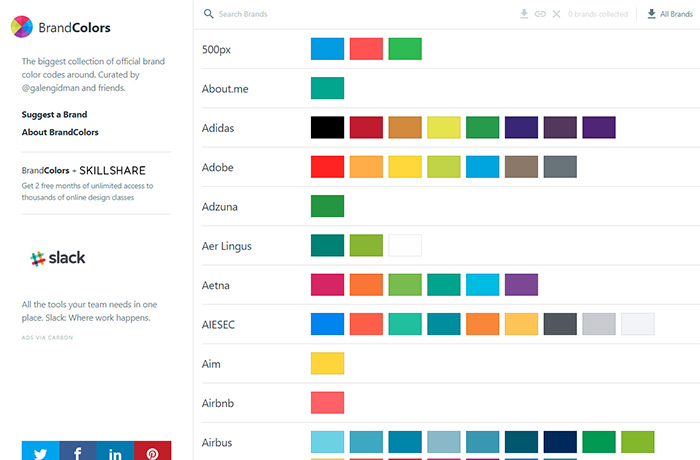Copy Aetna purple color swatch
The image size is (700, 460).
click(521, 284)
